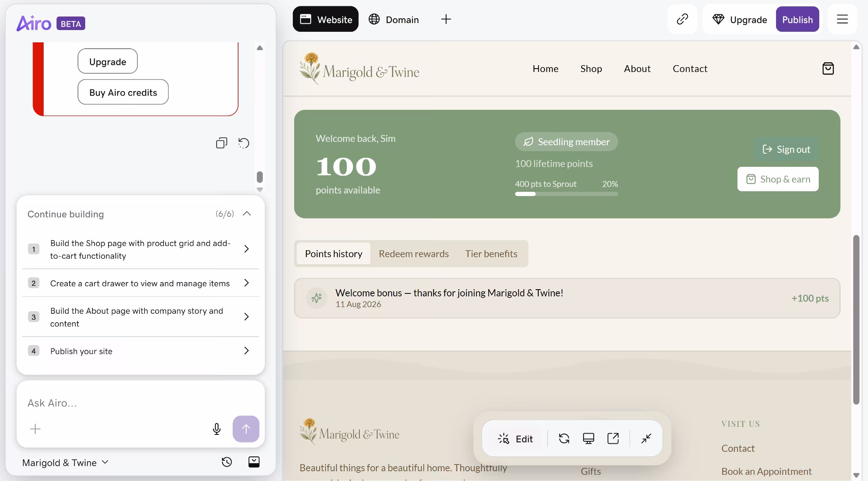
Task: Click the Edit button in floating toolbar
Action: [515, 438]
